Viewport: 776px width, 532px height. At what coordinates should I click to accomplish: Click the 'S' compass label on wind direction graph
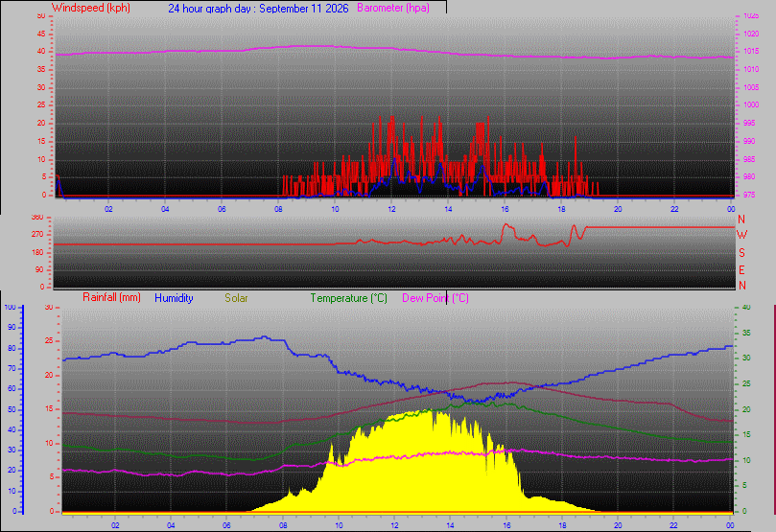click(741, 253)
